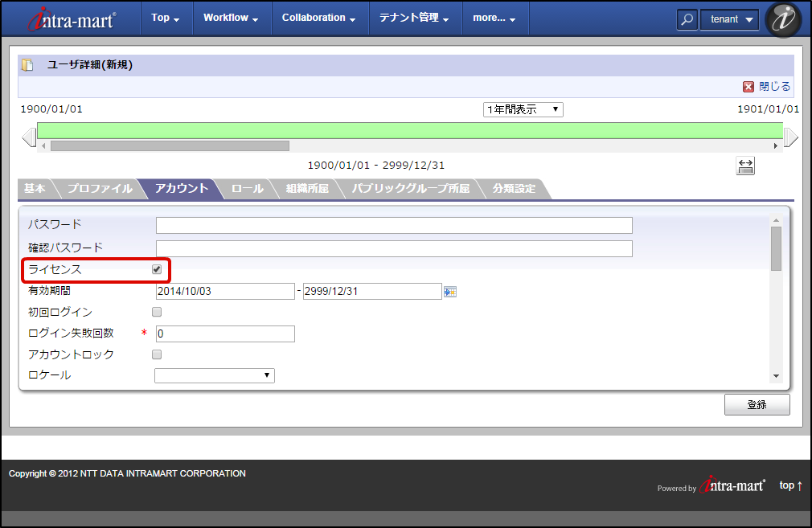Viewport: 812px width, 528px height.
Task: Expand the tenant user menu
Action: [730, 19]
